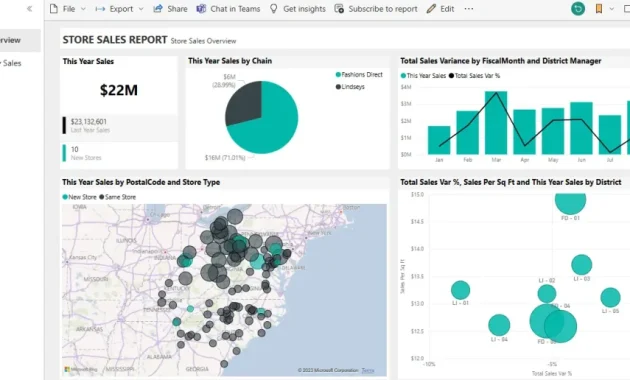Toggle the Lindseys legend item
Image resolution: width=630 pixels, height=380 pixels.
(350, 87)
